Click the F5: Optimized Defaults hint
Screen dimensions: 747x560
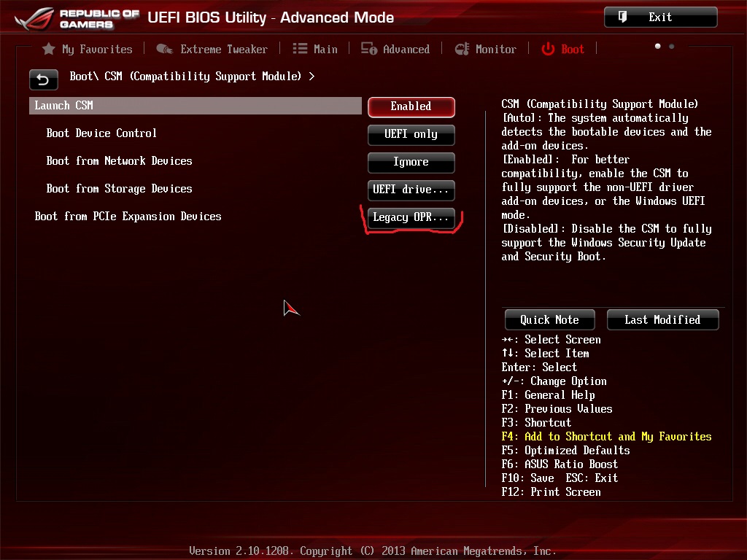coord(565,450)
